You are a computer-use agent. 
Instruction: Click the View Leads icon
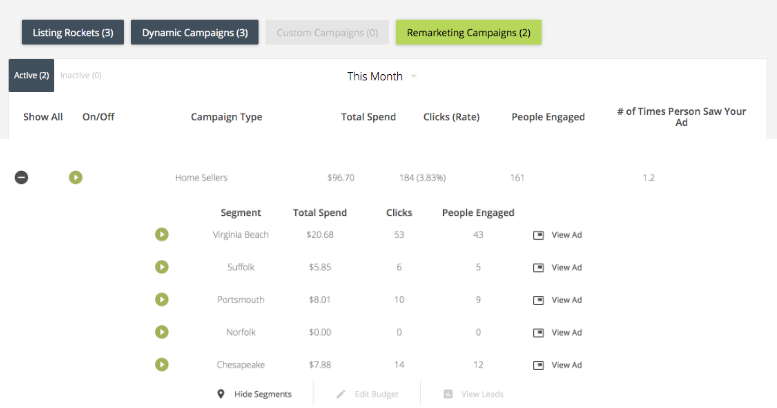(448, 394)
